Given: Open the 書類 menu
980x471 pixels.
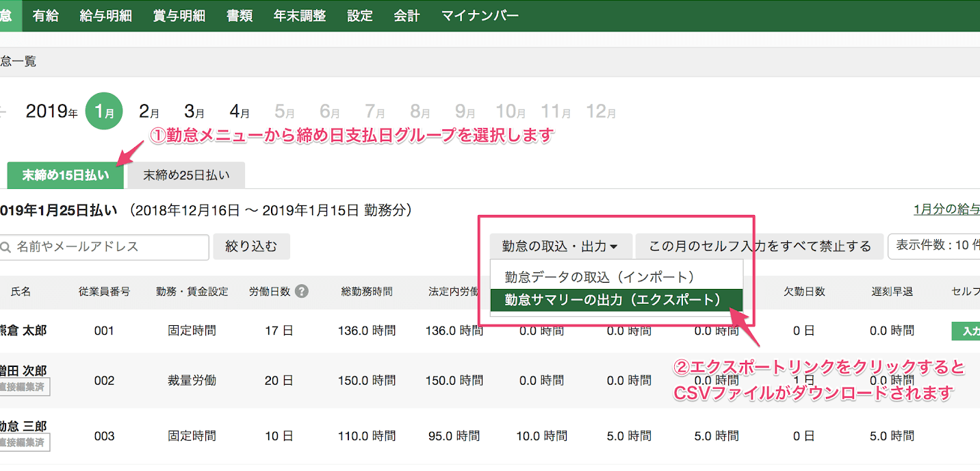Looking at the screenshot, I should [x=240, y=16].
